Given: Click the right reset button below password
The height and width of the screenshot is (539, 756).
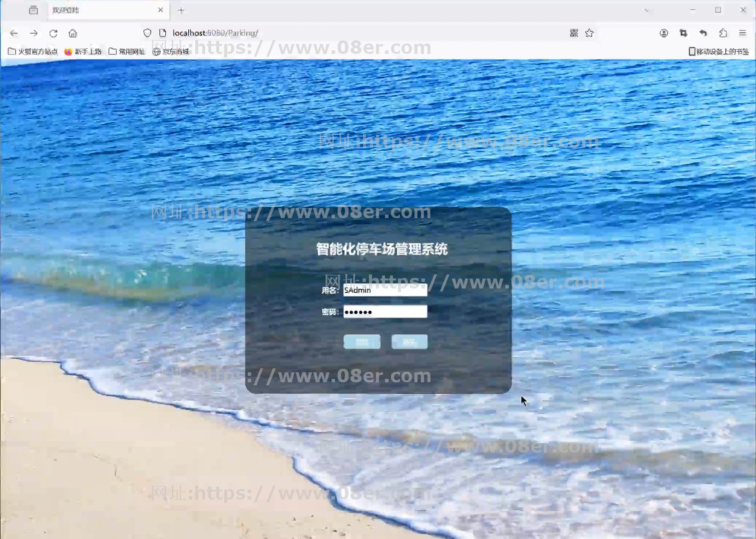Looking at the screenshot, I should [409, 342].
